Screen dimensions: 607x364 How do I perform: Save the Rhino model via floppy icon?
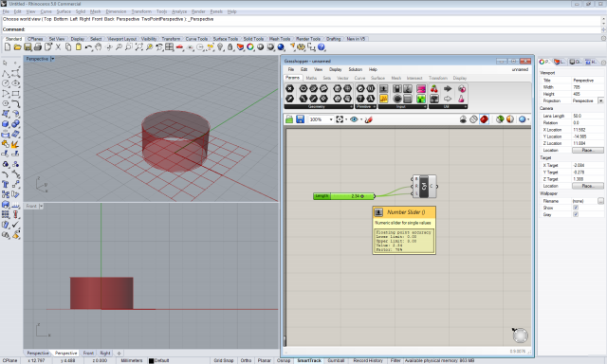tap(28, 46)
